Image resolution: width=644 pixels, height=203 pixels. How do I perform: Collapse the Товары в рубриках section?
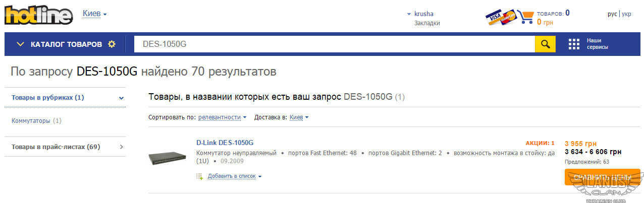[x=65, y=98]
